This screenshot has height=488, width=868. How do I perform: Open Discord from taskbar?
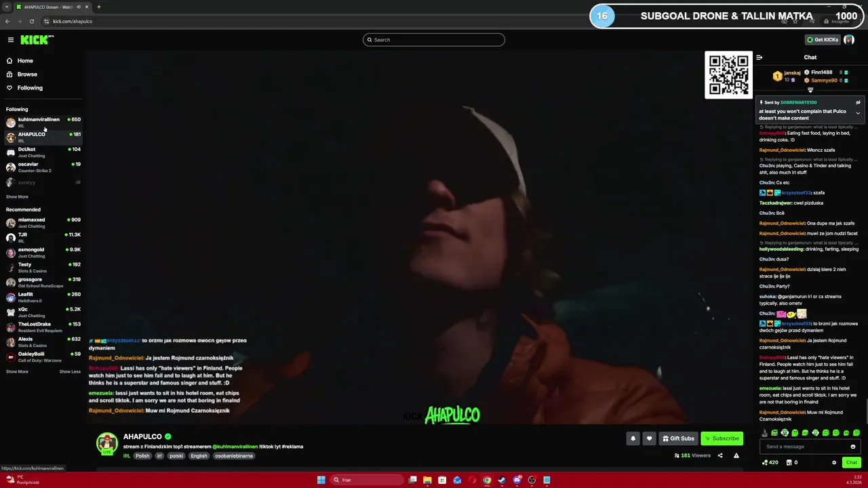click(x=517, y=480)
